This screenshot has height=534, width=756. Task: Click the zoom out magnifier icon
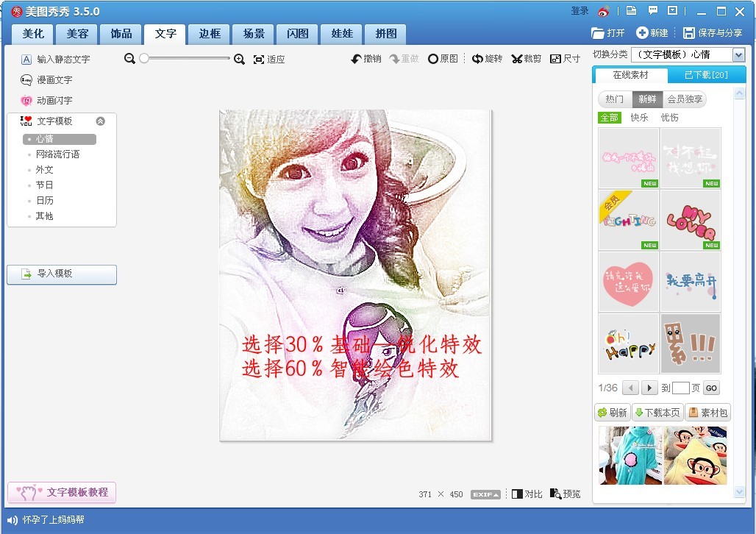[x=130, y=59]
